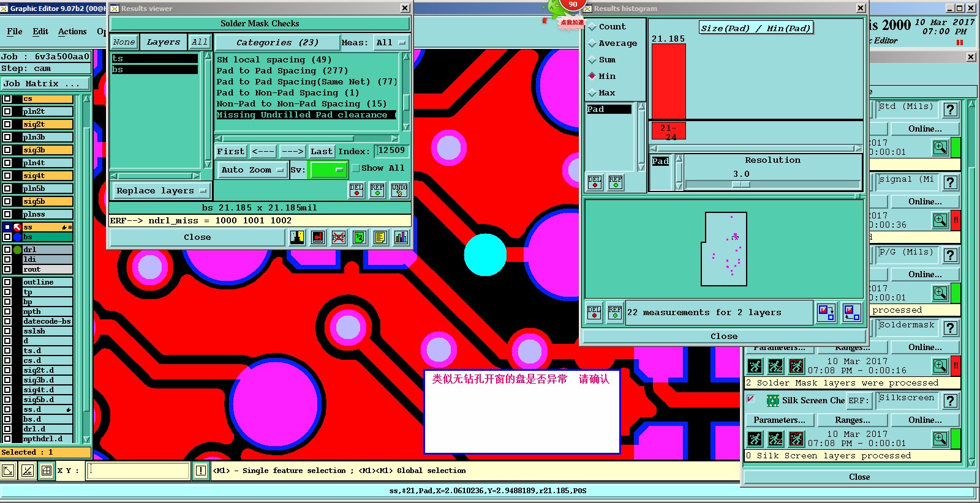Open the Job Matrix selector
The width and height of the screenshot is (980, 503).
(x=45, y=84)
